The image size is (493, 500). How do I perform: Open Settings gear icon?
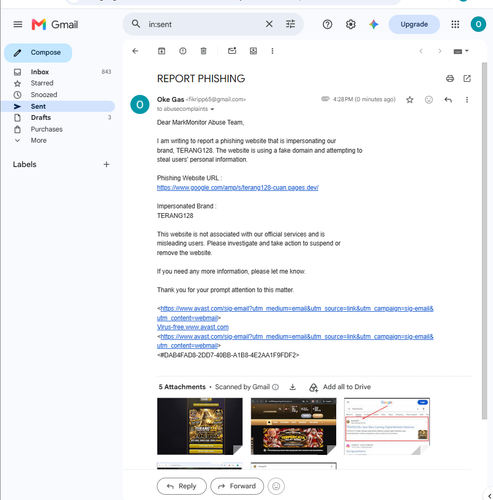point(350,24)
